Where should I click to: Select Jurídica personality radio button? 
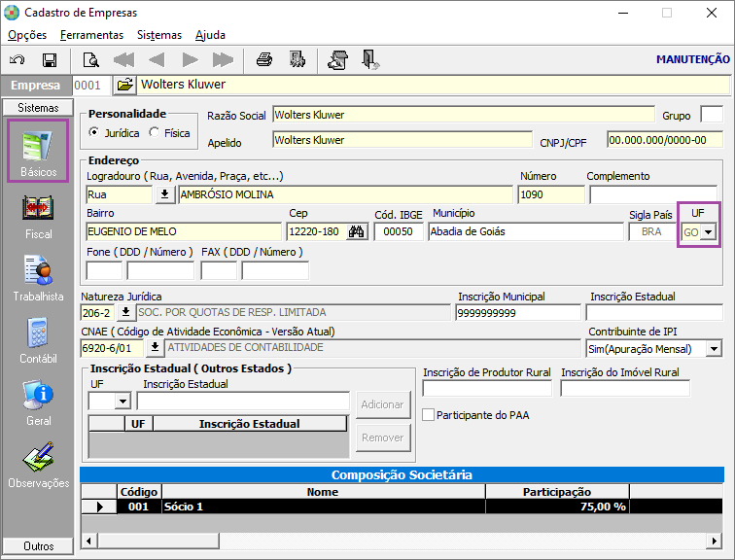tap(94, 132)
